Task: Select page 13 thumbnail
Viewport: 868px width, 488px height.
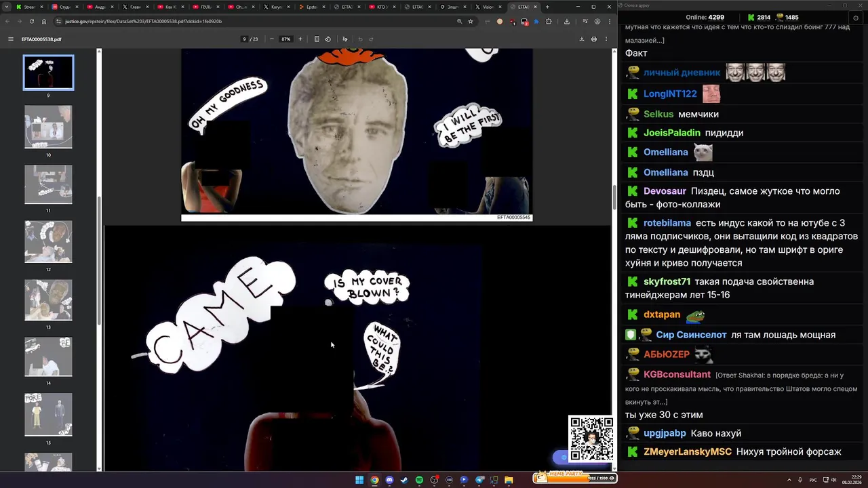Action: [x=48, y=300]
